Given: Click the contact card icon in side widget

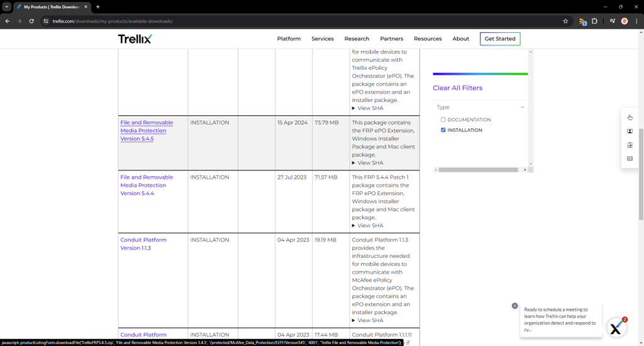Looking at the screenshot, I should [630, 131].
